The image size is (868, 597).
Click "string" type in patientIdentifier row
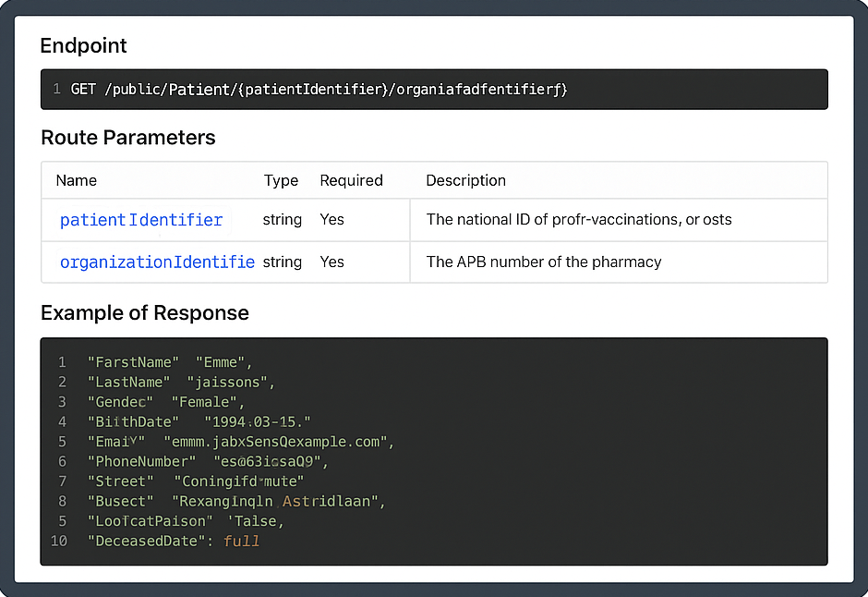click(x=283, y=220)
